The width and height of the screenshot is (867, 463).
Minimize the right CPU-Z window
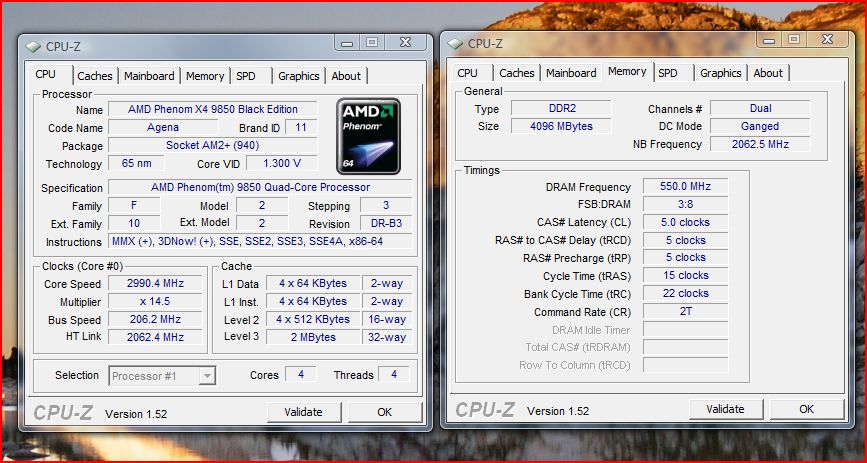[x=770, y=39]
